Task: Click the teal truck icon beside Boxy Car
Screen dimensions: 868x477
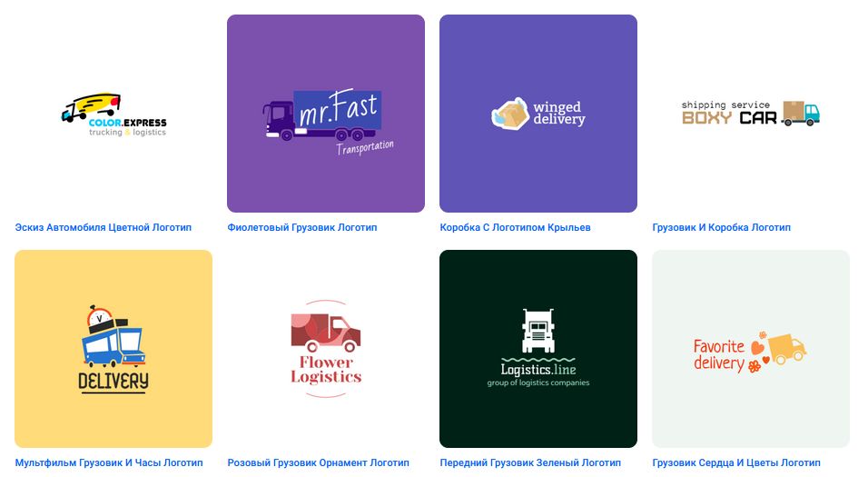Action: pyautogui.click(x=801, y=114)
